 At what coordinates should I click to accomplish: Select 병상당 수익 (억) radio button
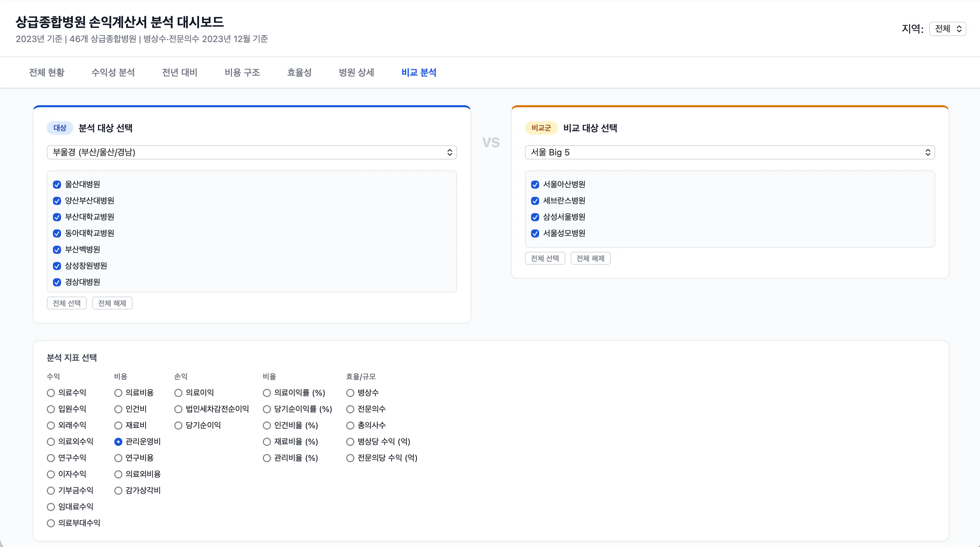350,442
